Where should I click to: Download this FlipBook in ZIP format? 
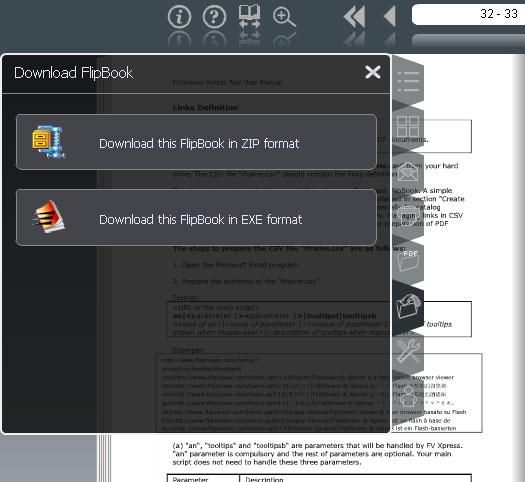click(x=196, y=142)
